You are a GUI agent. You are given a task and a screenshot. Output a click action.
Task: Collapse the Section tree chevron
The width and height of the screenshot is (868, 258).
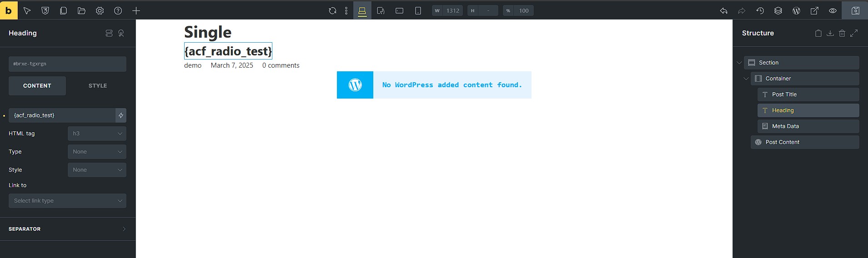pyautogui.click(x=739, y=63)
